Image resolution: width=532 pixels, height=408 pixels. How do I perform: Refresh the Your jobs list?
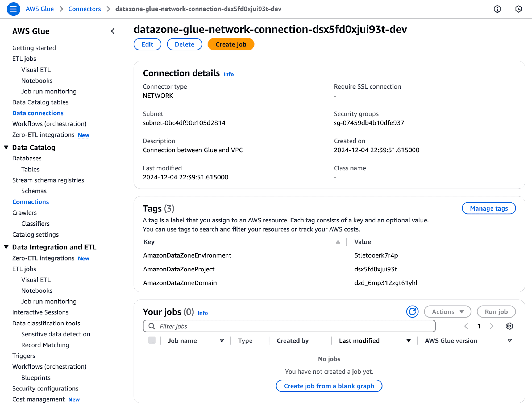point(412,312)
